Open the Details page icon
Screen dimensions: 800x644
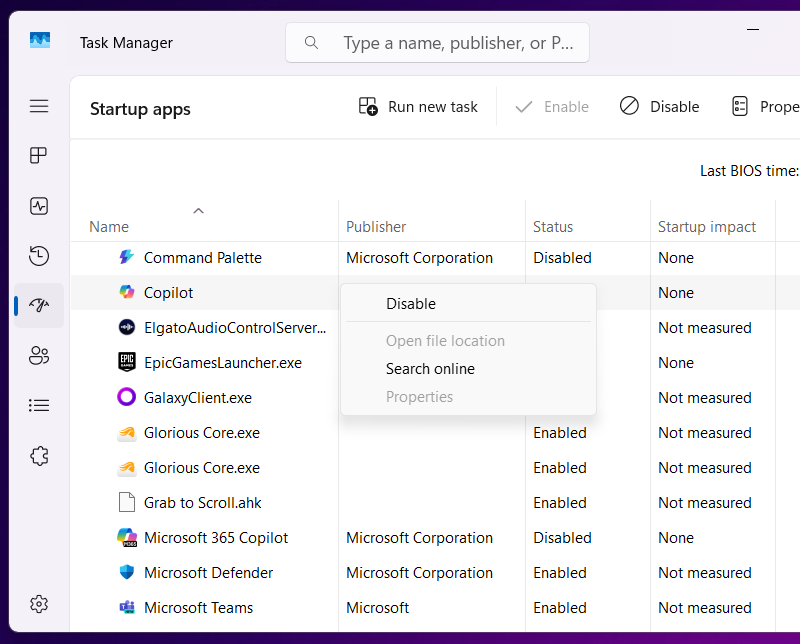39,405
